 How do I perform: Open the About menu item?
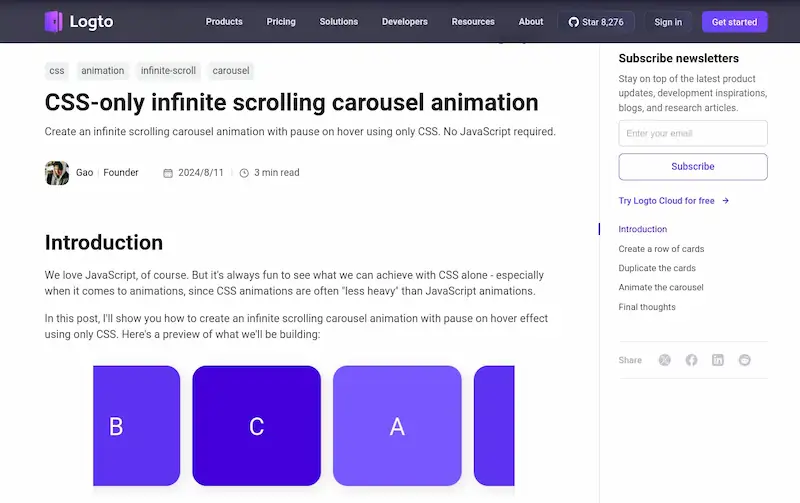(531, 21)
